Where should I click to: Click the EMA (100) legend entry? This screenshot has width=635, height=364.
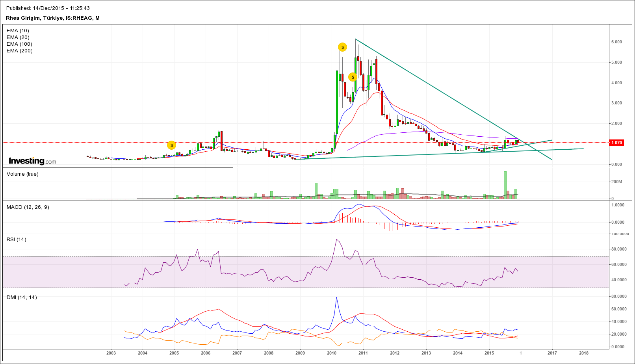click(19, 44)
